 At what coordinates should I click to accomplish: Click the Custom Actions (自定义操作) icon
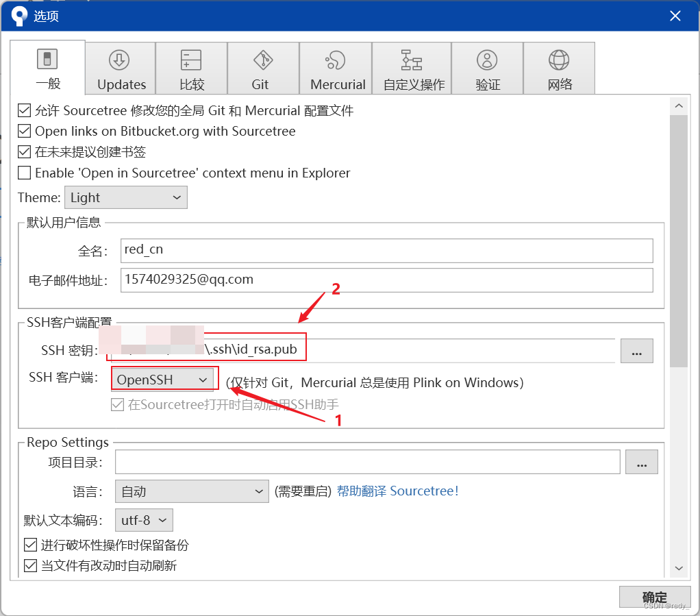click(x=411, y=60)
